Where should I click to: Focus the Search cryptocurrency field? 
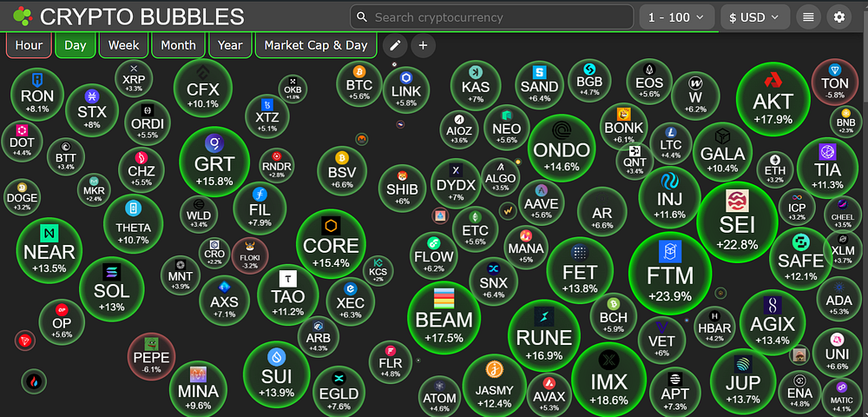coord(491,17)
